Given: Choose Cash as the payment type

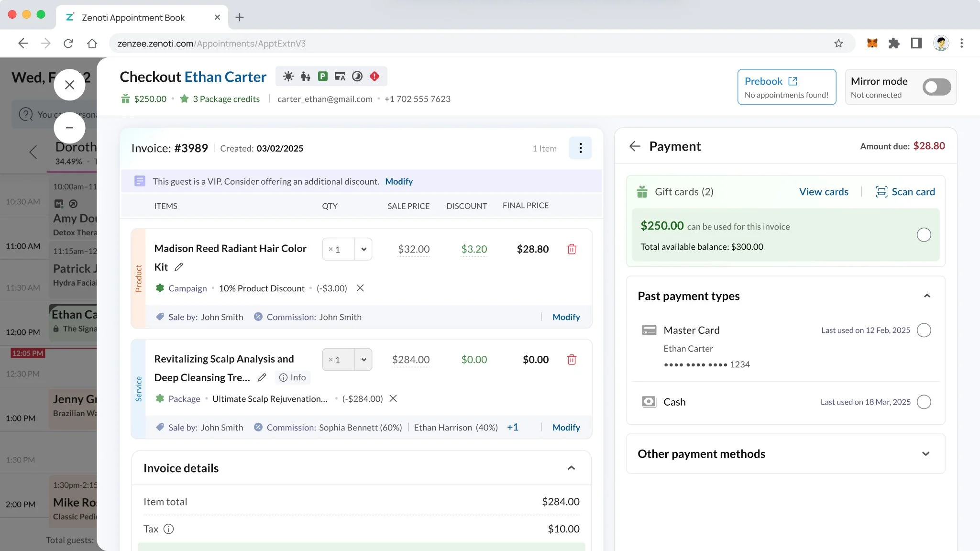Looking at the screenshot, I should click(924, 402).
